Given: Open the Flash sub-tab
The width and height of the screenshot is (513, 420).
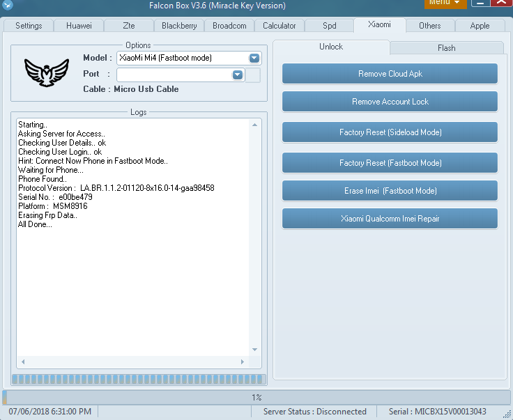Looking at the screenshot, I should 447,48.
